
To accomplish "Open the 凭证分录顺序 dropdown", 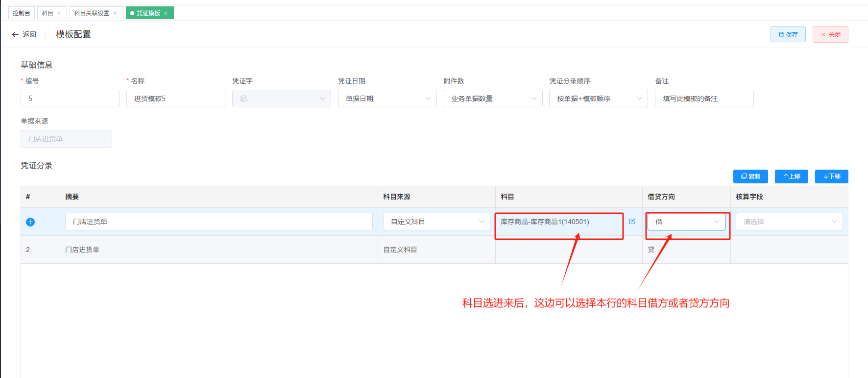I will [599, 99].
